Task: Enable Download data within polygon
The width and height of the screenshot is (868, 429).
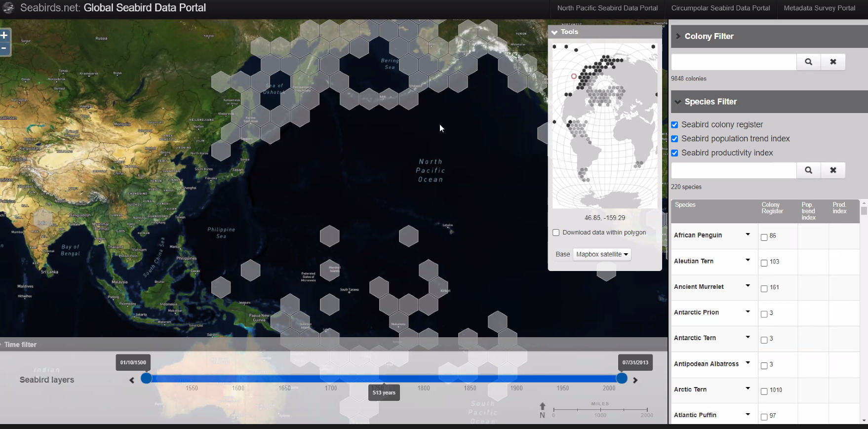Action: click(556, 233)
